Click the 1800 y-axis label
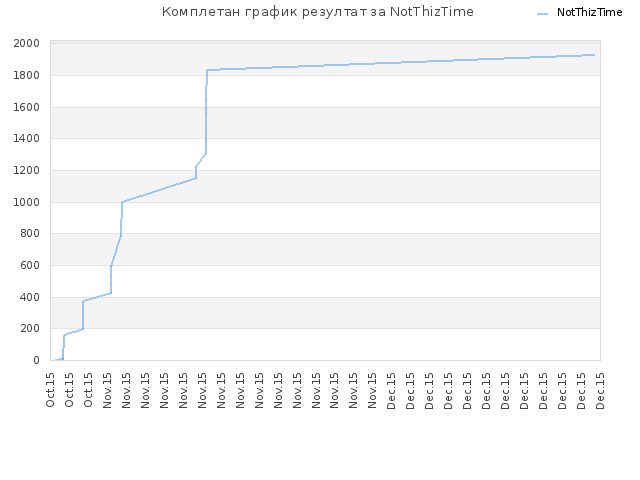 27,75
